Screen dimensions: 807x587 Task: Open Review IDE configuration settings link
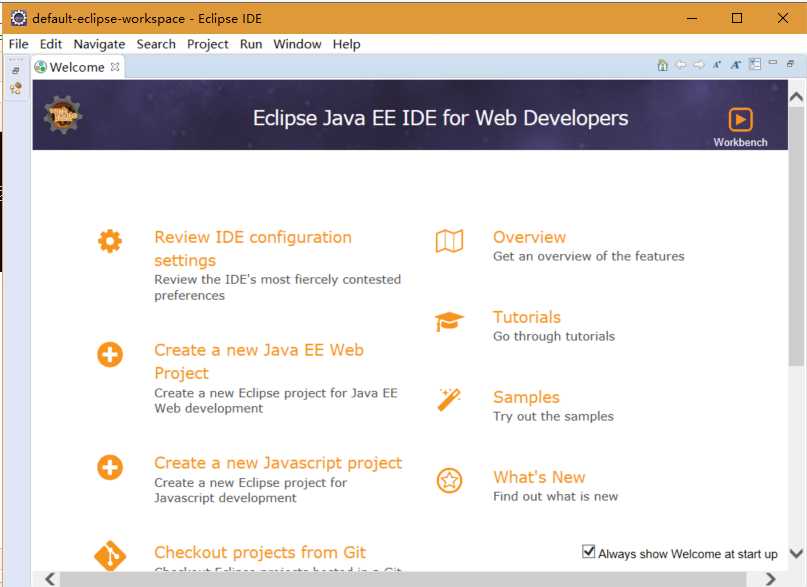click(x=253, y=248)
